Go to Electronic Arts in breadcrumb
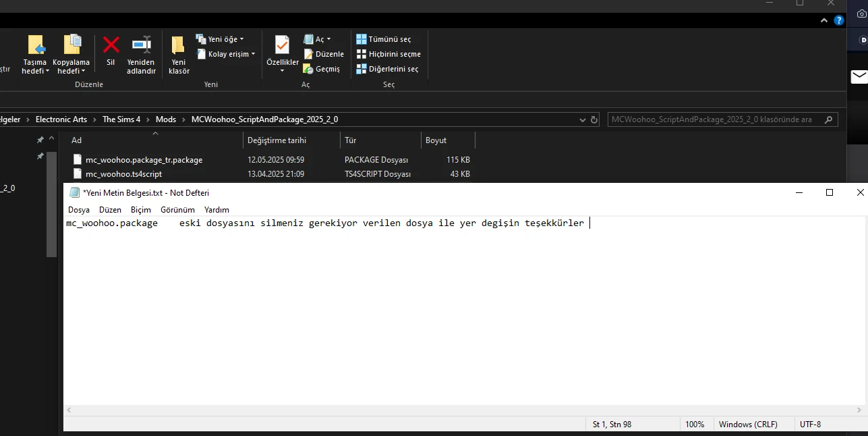 click(61, 119)
